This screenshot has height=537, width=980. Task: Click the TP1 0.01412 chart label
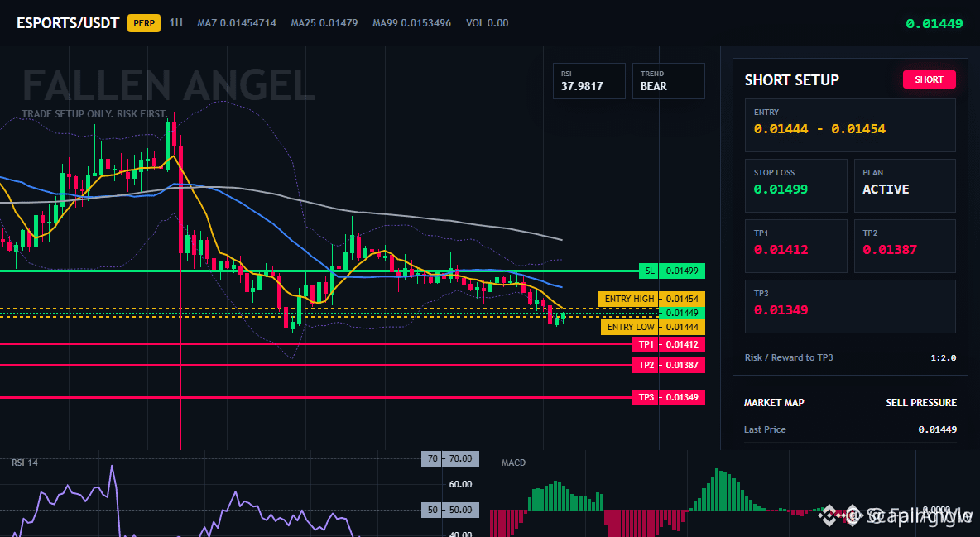pyautogui.click(x=668, y=344)
